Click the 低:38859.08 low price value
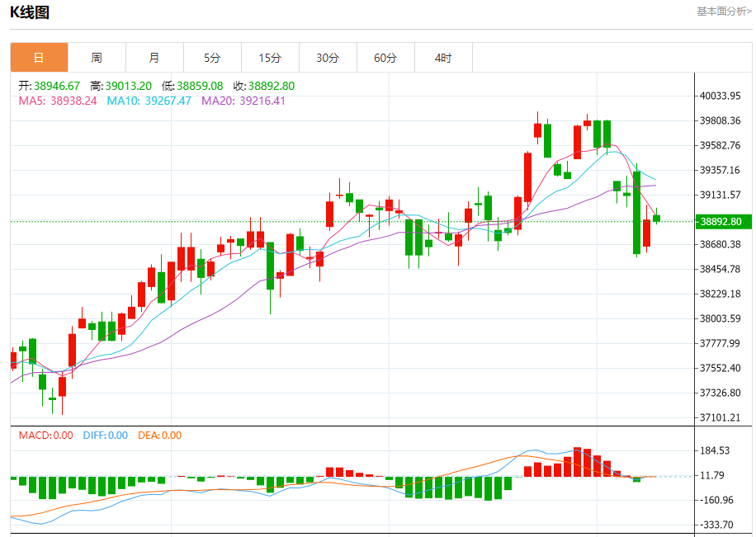Screen dimensions: 756x537 pos(192,87)
